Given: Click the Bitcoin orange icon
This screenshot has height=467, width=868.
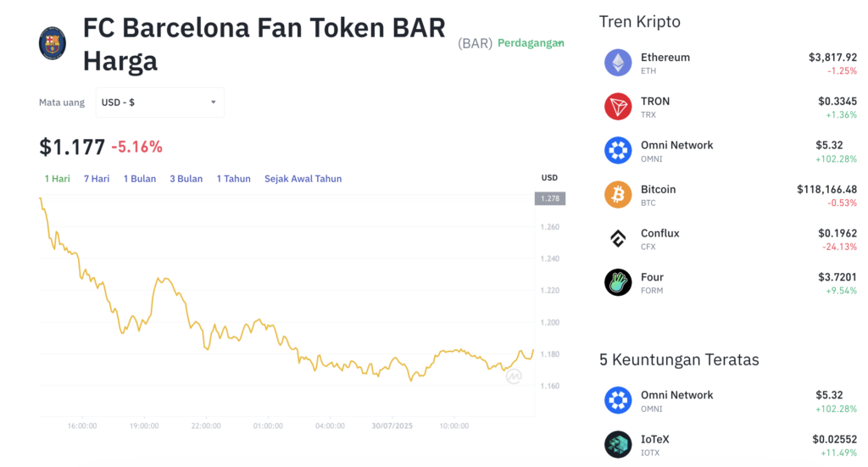Looking at the screenshot, I should [x=618, y=195].
